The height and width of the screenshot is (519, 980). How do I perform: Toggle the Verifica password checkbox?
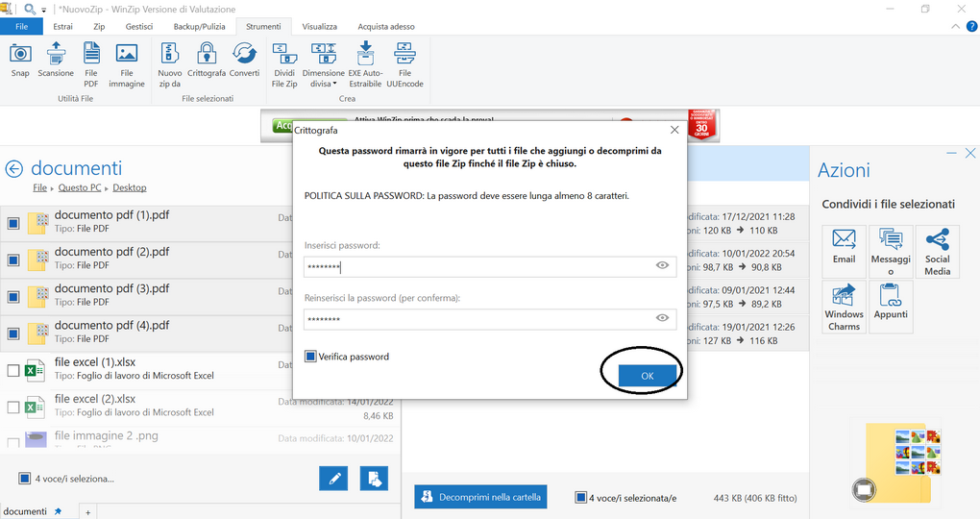pos(310,357)
